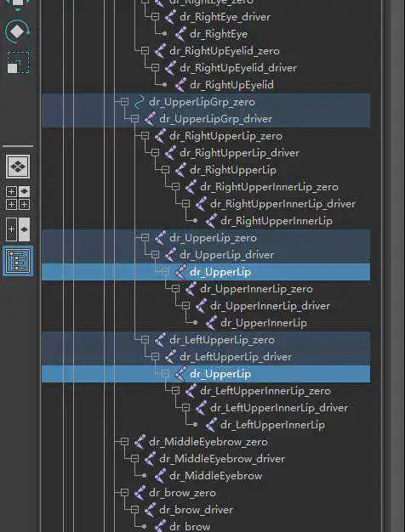Screen dimensions: 405x532
Task: Select the dr_MiddleEyebrow joint
Action: tap(216, 476)
